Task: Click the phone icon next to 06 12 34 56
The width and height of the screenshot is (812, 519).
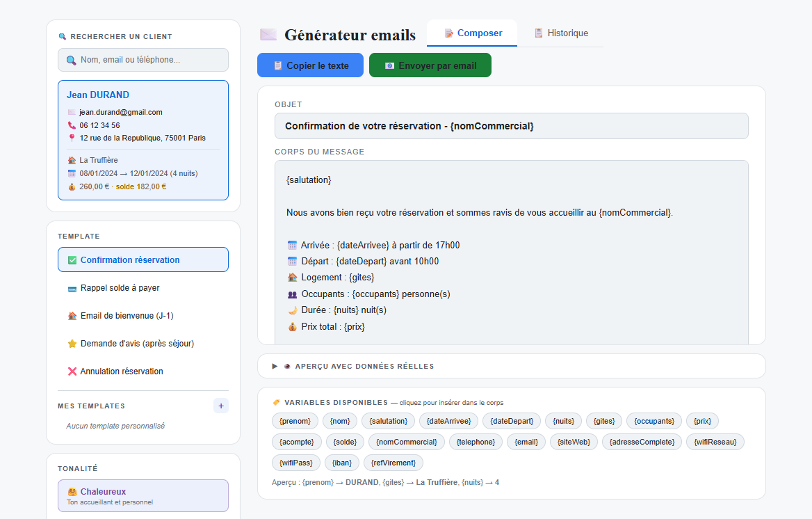Action: [72, 125]
